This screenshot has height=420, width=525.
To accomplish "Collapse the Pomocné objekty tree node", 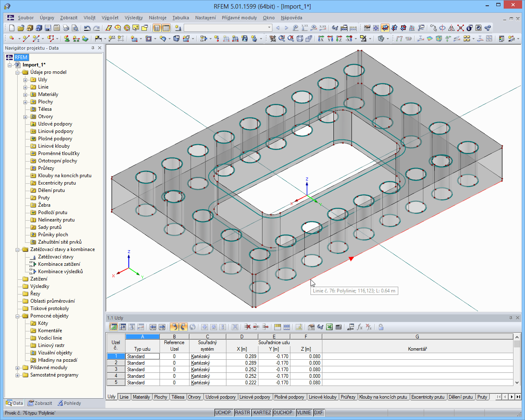I will (18, 316).
